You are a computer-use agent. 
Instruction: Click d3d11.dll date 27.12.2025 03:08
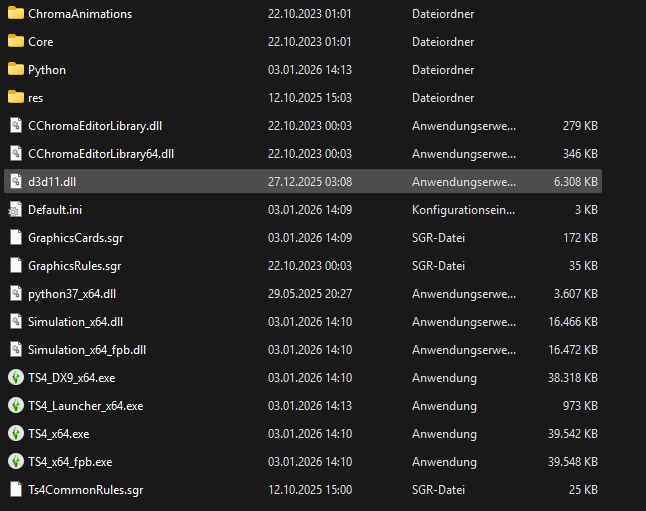click(x=310, y=182)
